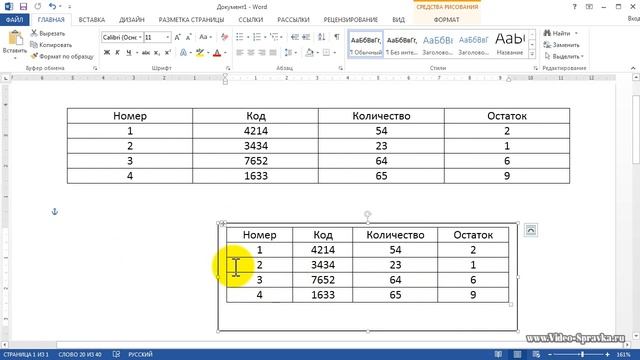Open the Styles pane dialog launcher
The height and width of the screenshot is (360, 640).
point(535,69)
